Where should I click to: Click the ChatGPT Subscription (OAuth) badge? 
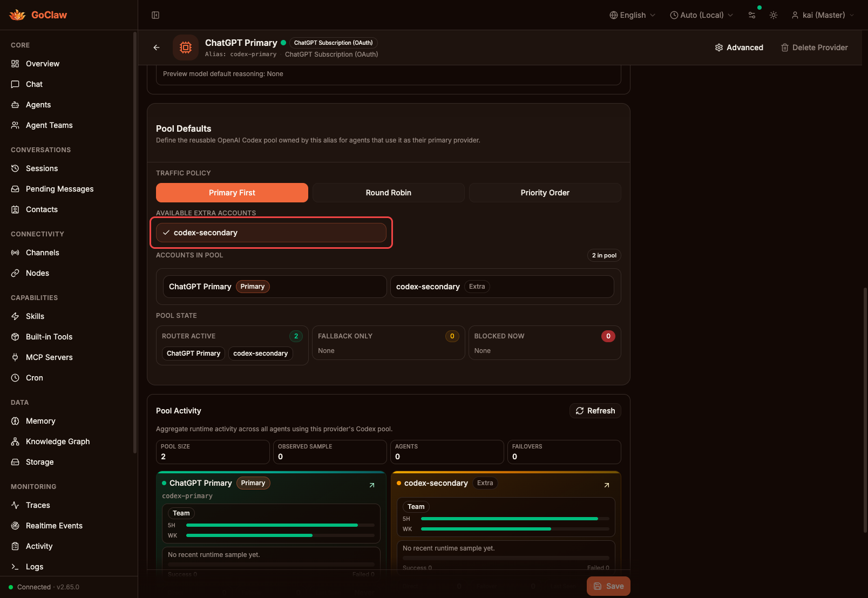pos(333,43)
